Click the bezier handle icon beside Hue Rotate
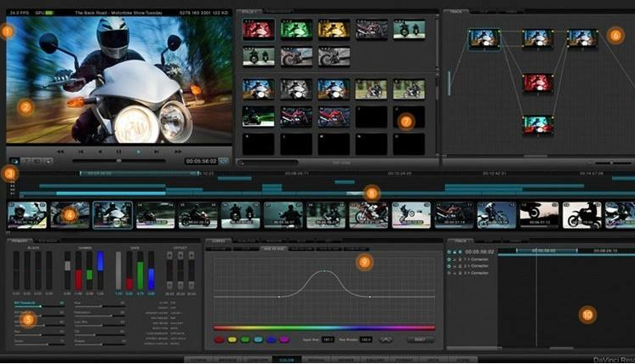635x364 pixels. tap(386, 339)
